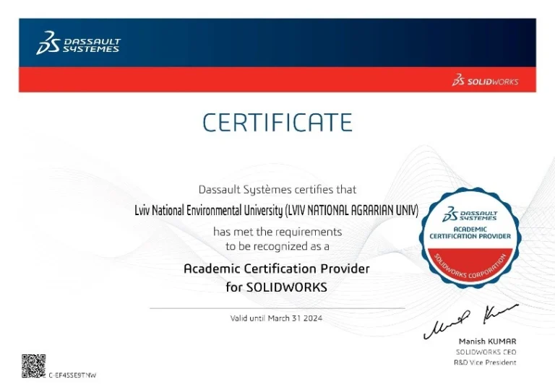The width and height of the screenshot is (555, 392).
Task: Select the Lviv National Environmental University name
Action: (277, 211)
